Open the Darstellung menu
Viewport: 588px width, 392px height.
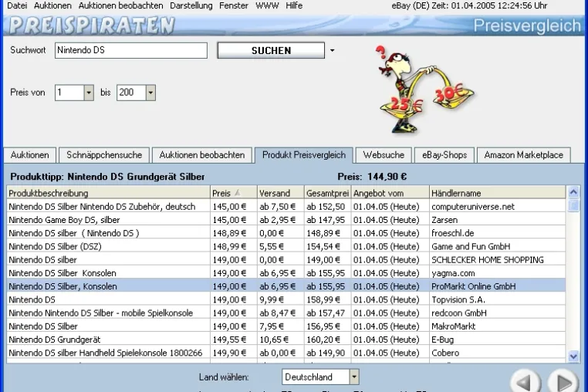click(x=191, y=5)
